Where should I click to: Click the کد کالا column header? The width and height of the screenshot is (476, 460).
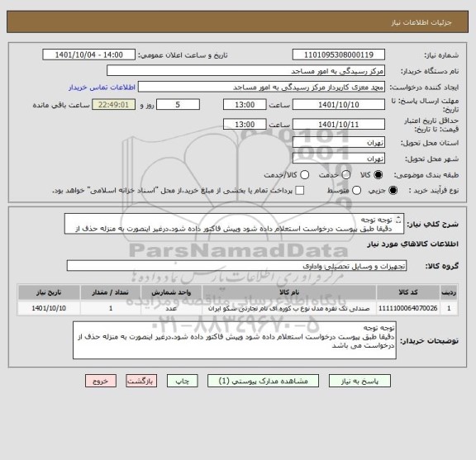[x=408, y=292]
